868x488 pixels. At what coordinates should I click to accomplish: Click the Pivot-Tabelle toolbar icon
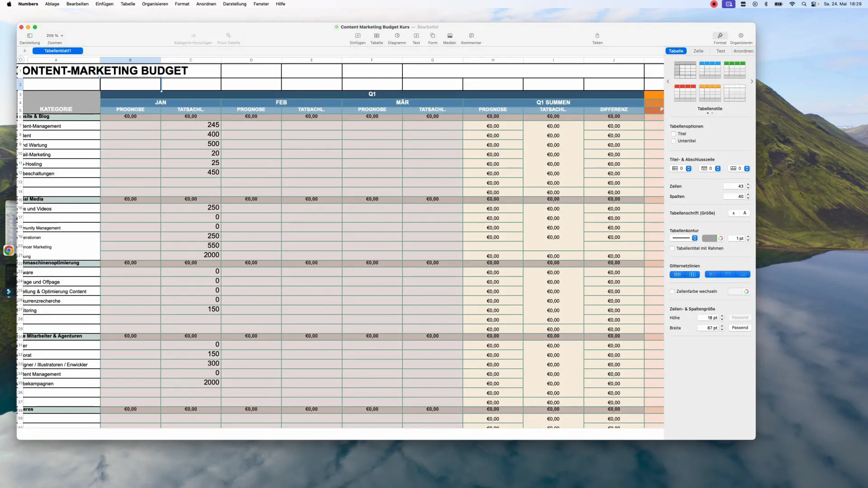point(229,36)
